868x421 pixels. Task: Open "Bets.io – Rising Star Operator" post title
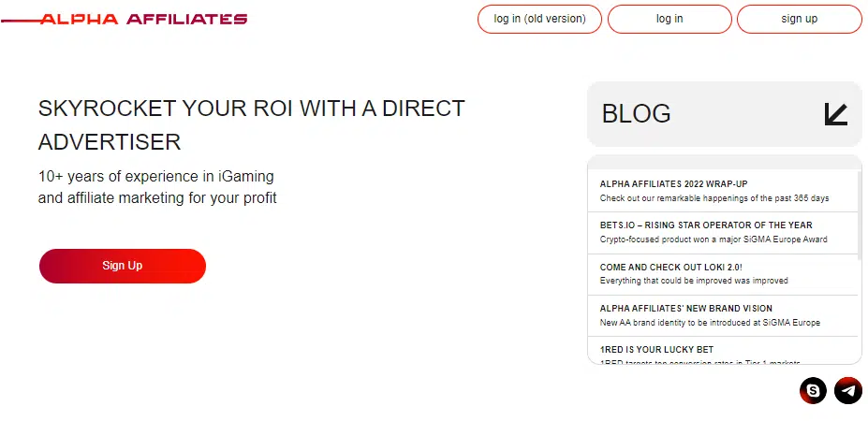point(706,225)
